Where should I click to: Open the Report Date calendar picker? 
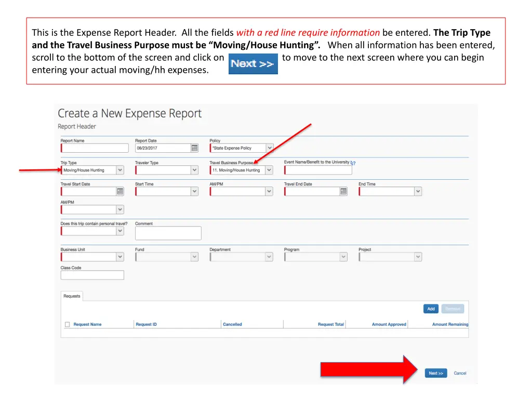[x=194, y=148]
